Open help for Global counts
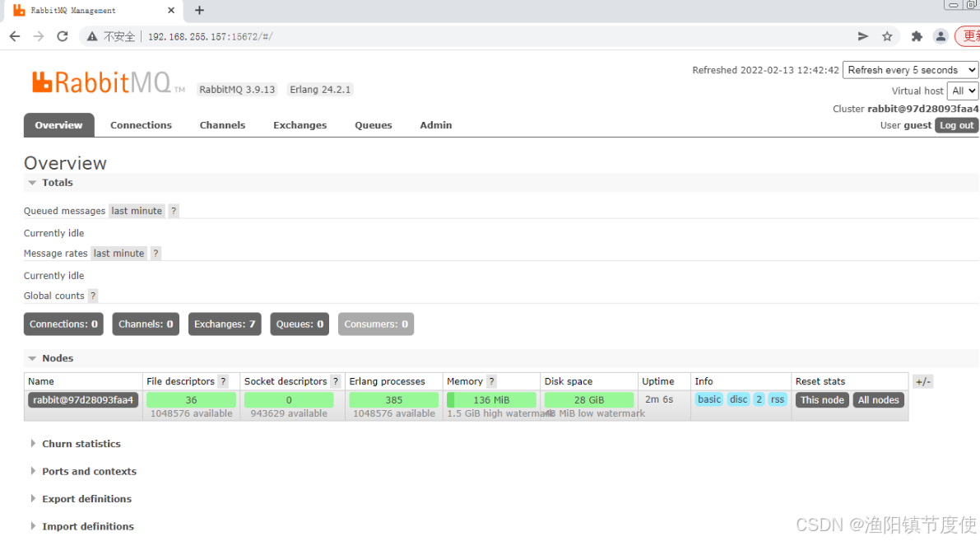 (92, 296)
